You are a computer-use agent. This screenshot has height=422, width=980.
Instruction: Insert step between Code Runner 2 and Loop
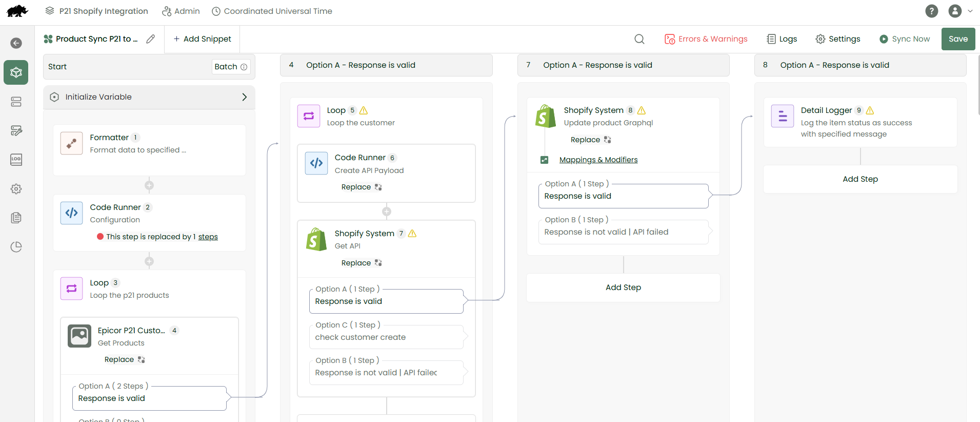pyautogui.click(x=149, y=261)
